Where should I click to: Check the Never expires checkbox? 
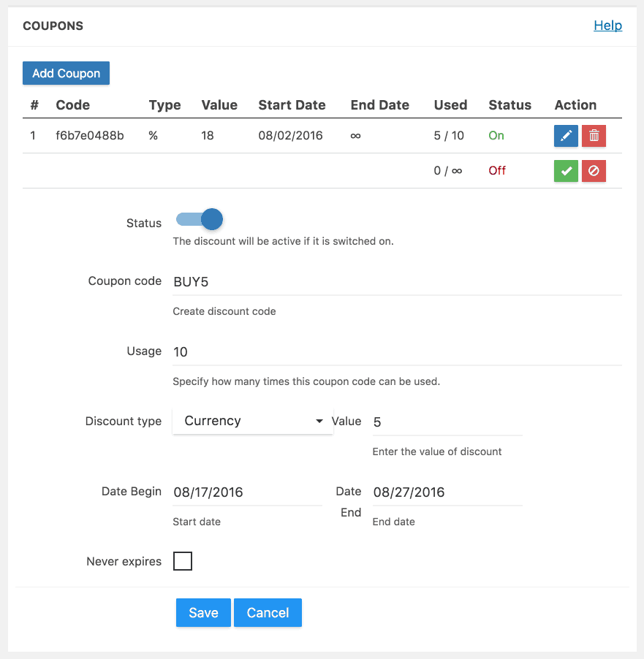(183, 561)
